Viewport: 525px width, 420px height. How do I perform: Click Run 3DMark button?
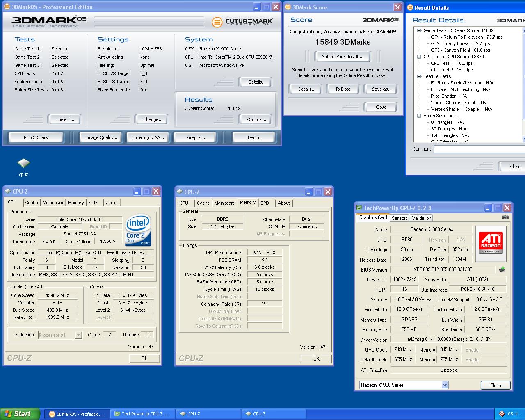36,137
